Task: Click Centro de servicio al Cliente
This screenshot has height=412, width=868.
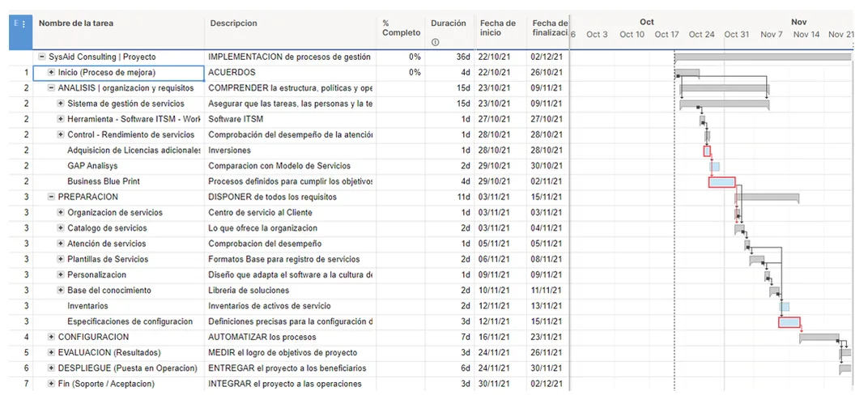Action: [x=260, y=212]
